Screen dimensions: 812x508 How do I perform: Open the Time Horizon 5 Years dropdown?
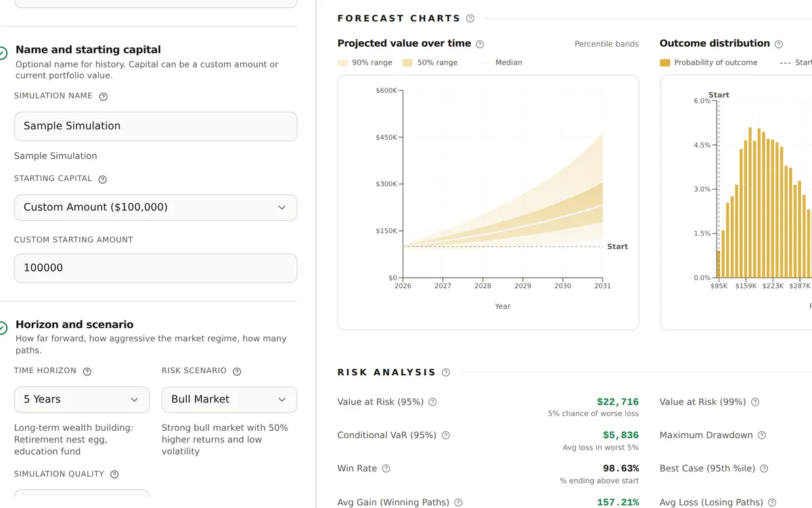82,400
